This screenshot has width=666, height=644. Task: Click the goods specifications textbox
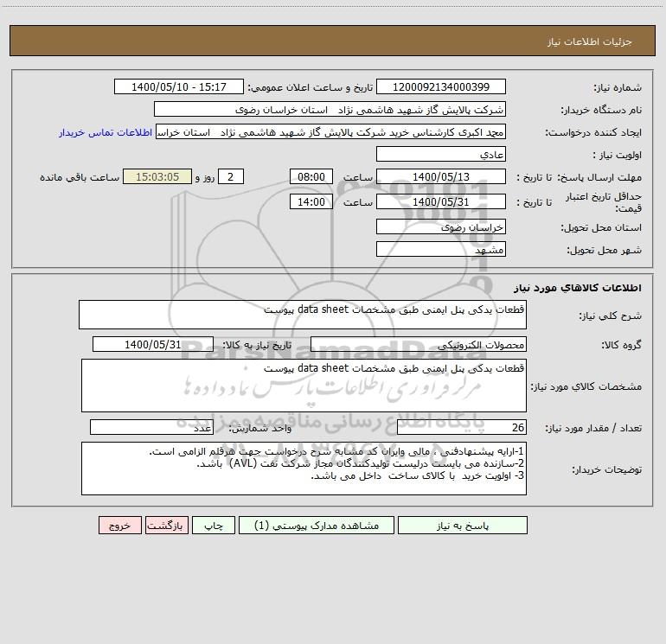(x=304, y=386)
